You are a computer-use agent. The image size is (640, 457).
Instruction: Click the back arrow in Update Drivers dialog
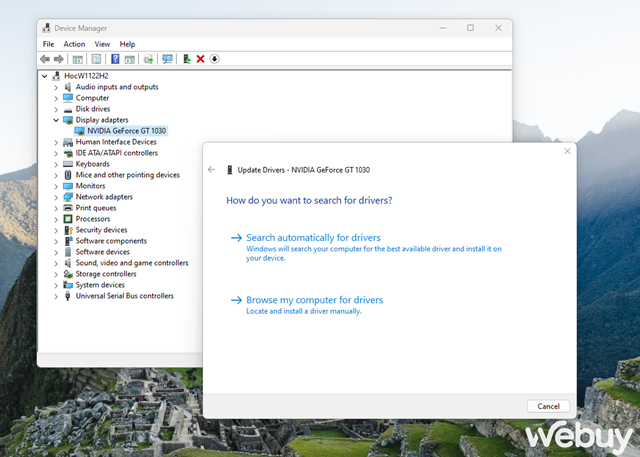(211, 170)
